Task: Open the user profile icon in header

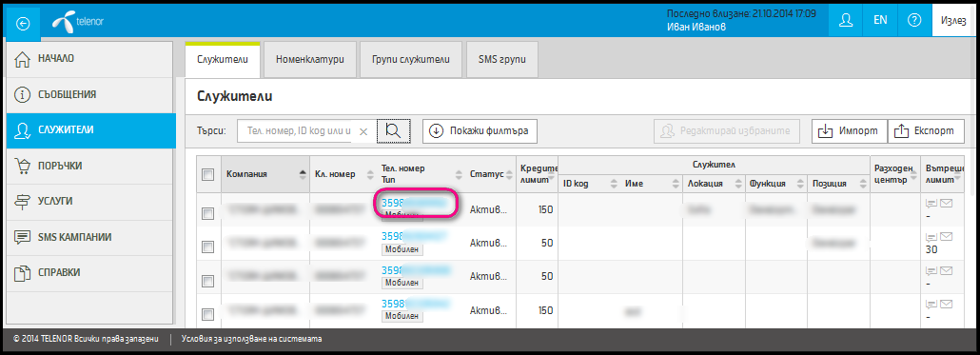Action: pyautogui.click(x=846, y=21)
